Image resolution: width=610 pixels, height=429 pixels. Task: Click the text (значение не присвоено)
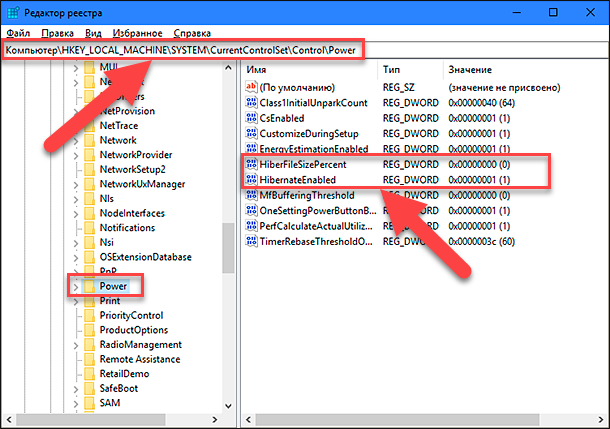click(504, 88)
